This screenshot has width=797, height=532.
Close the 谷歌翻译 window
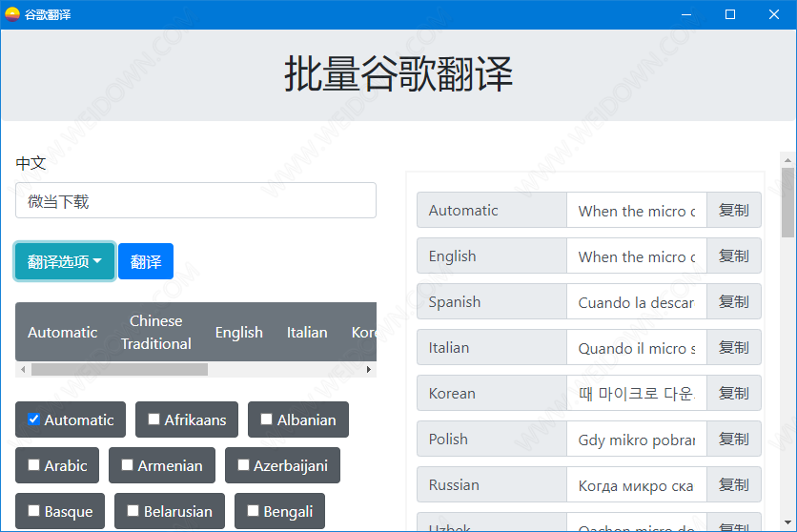tap(773, 14)
